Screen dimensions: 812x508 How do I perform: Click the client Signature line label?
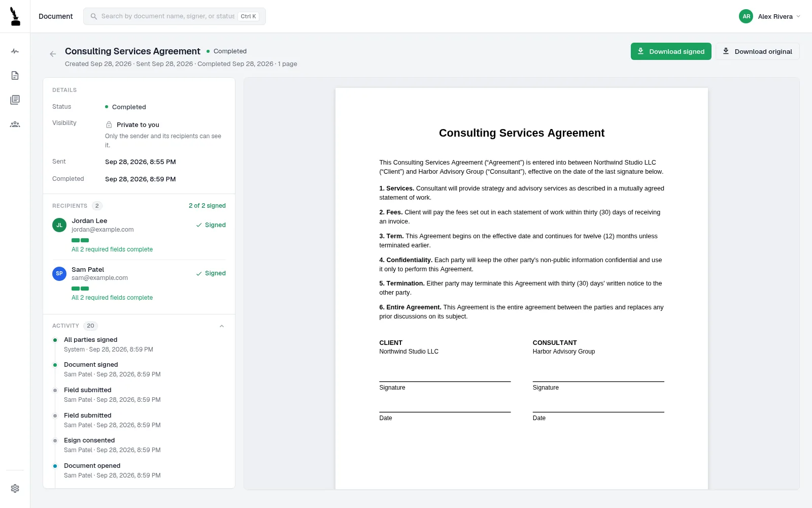pyautogui.click(x=392, y=388)
